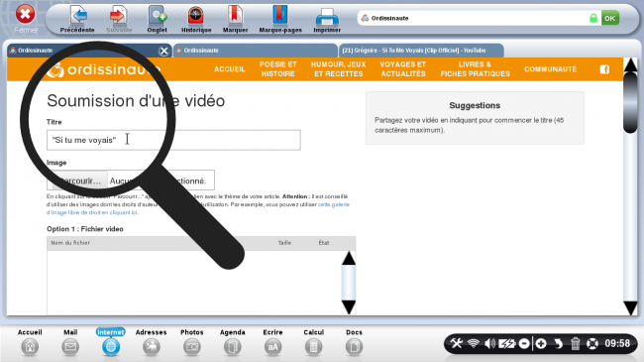Click the page scrollbar down arrow
The image size is (644, 362).
(630, 307)
